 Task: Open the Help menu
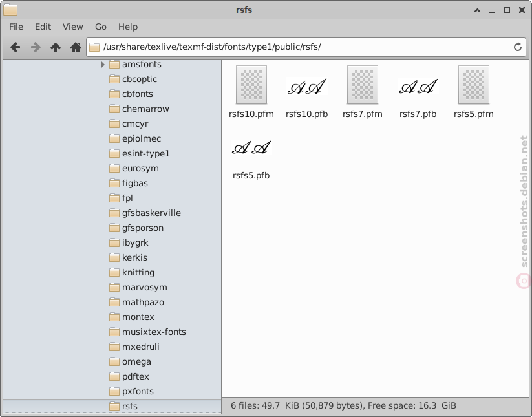(128, 27)
